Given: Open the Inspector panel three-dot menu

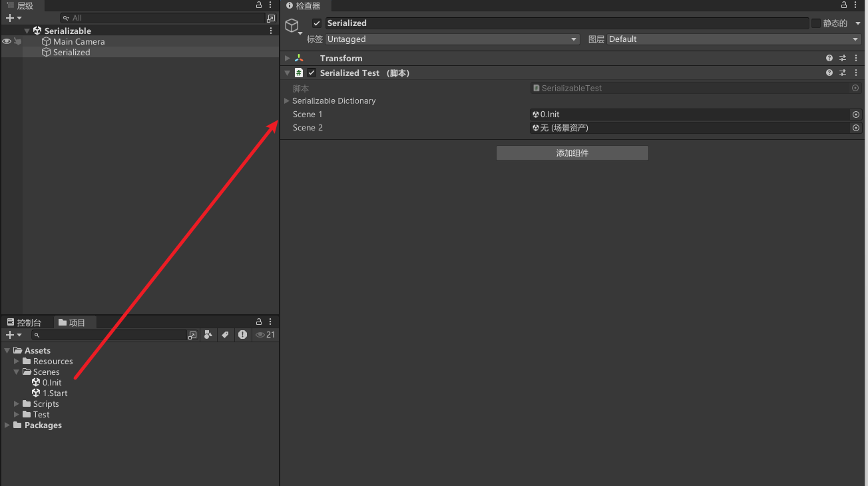Looking at the screenshot, I should [x=856, y=5].
